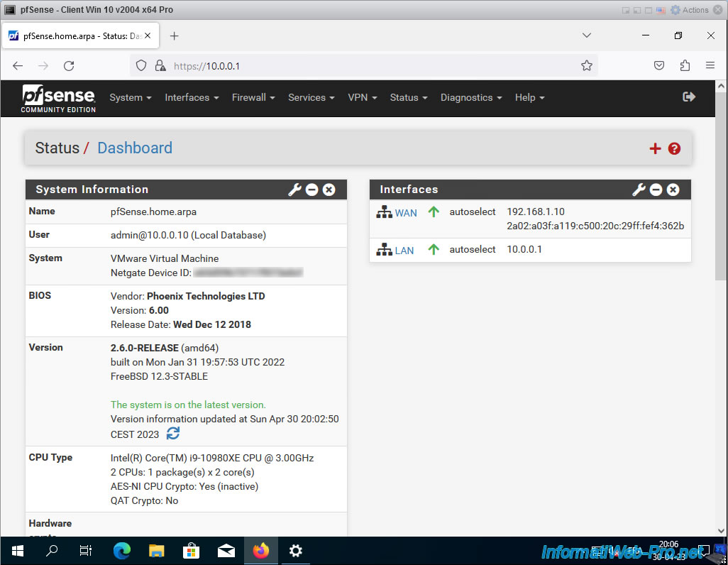Open Windows taskbar search
The image size is (728, 565).
tap(52, 551)
